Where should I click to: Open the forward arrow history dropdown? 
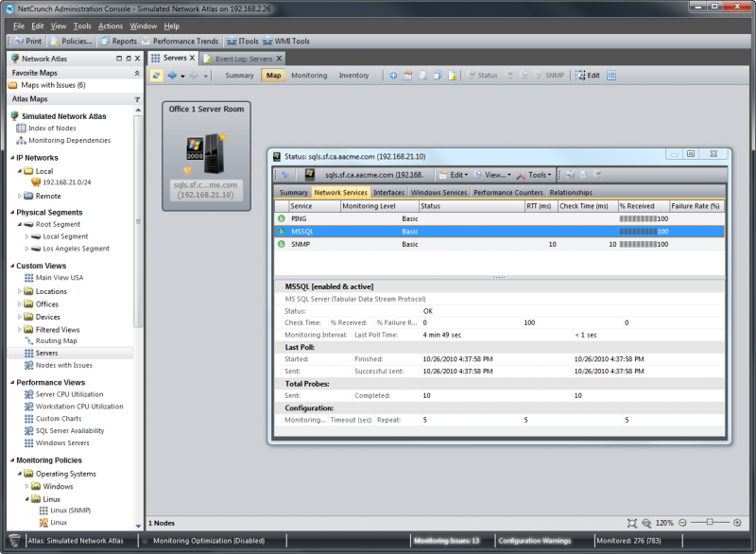(206, 76)
